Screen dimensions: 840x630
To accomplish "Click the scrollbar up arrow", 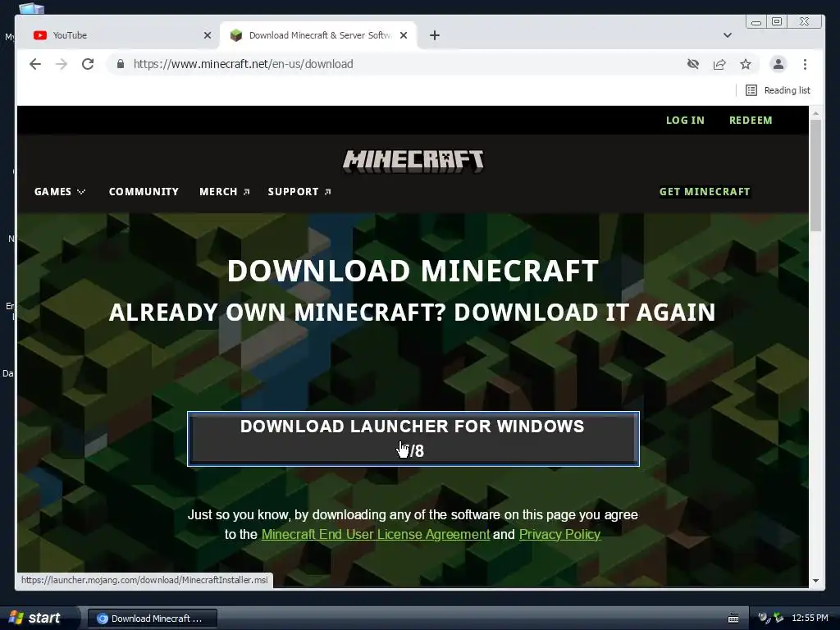I will tap(815, 113).
